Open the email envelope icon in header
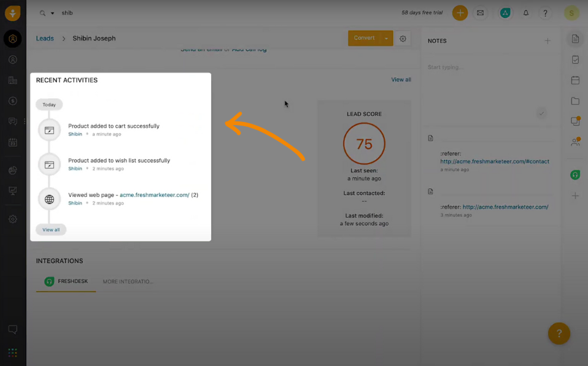 point(481,13)
